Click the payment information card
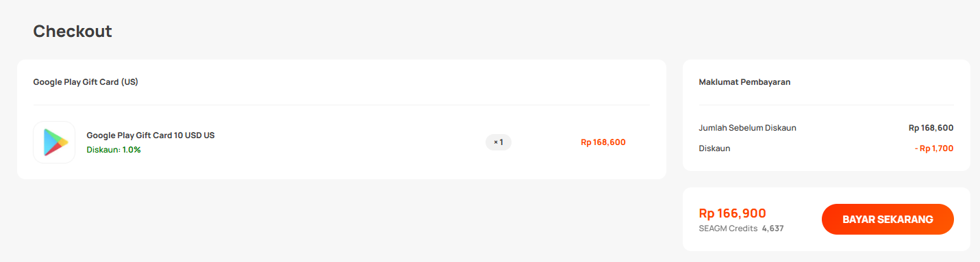 pyautogui.click(x=827, y=115)
